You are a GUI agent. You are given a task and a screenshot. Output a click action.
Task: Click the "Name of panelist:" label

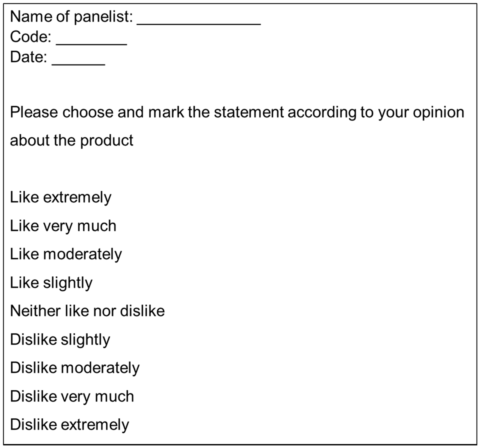[x=71, y=17]
